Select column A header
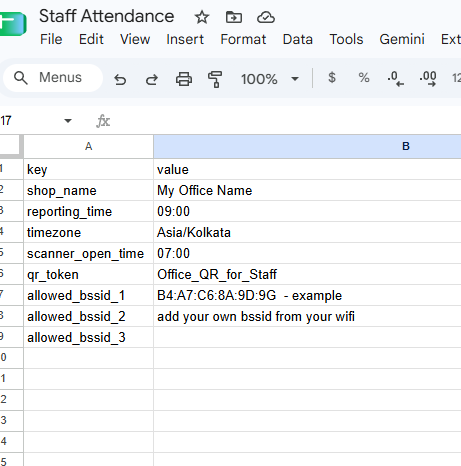The image size is (461, 466). (x=89, y=146)
